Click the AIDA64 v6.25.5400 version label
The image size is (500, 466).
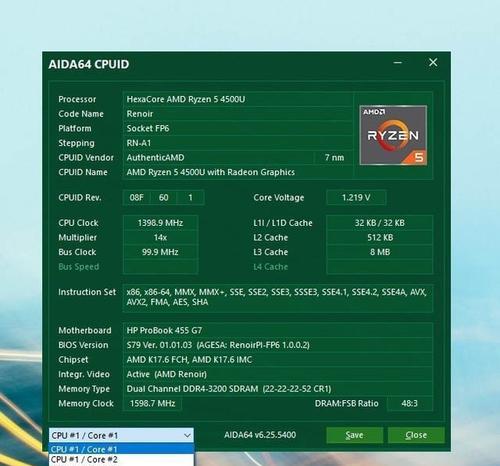click(x=260, y=435)
